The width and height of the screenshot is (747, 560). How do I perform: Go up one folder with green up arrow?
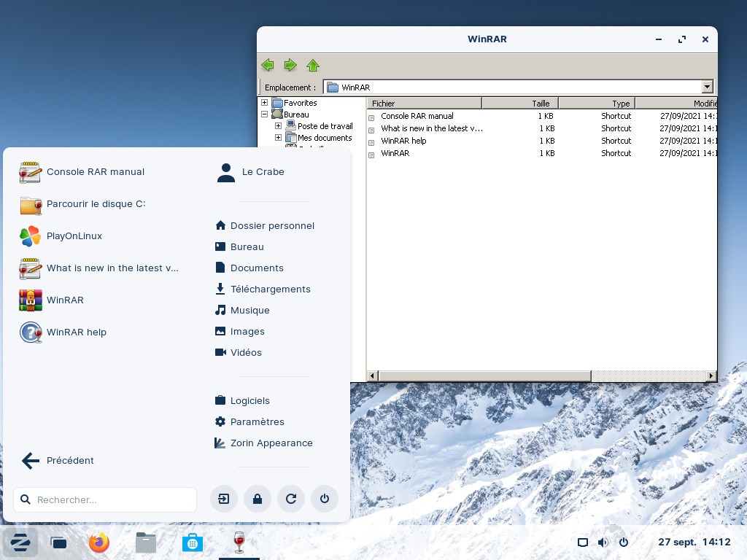click(x=313, y=65)
